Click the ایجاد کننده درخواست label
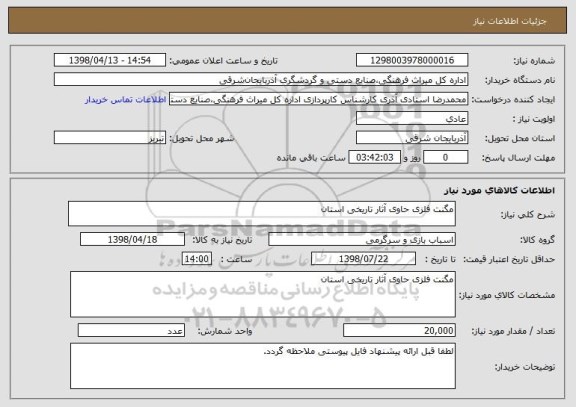 pos(513,100)
